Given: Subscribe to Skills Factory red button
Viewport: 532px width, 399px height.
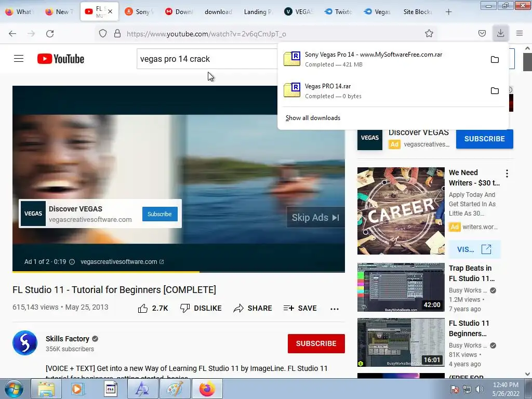Looking at the screenshot, I should coord(316,343).
